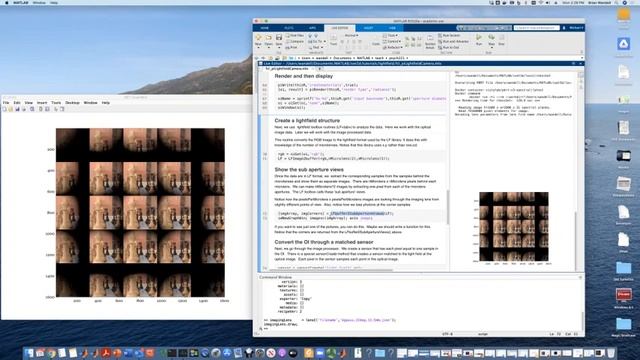Open the Apple menu
Viewport: 640px width, 360px height.
[x=6, y=2]
